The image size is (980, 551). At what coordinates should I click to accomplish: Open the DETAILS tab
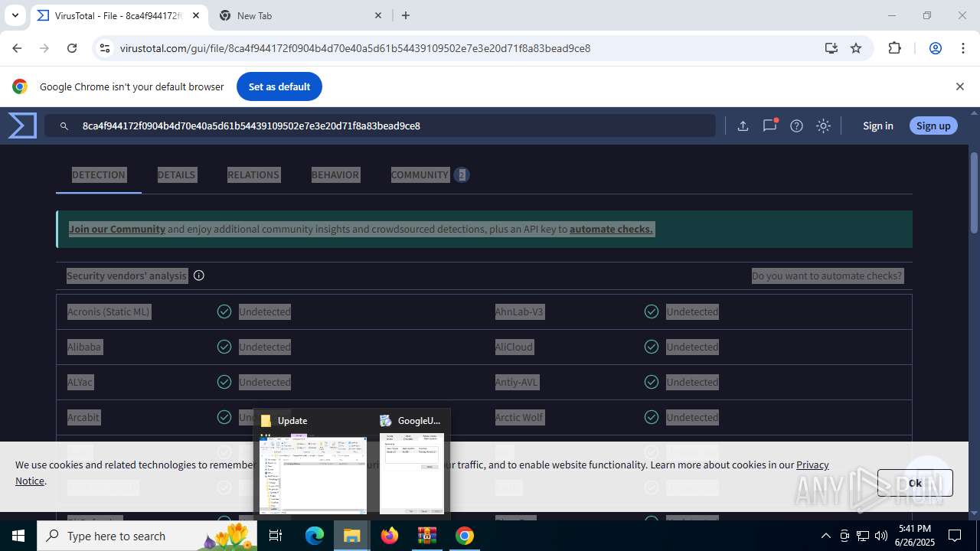coord(176,174)
